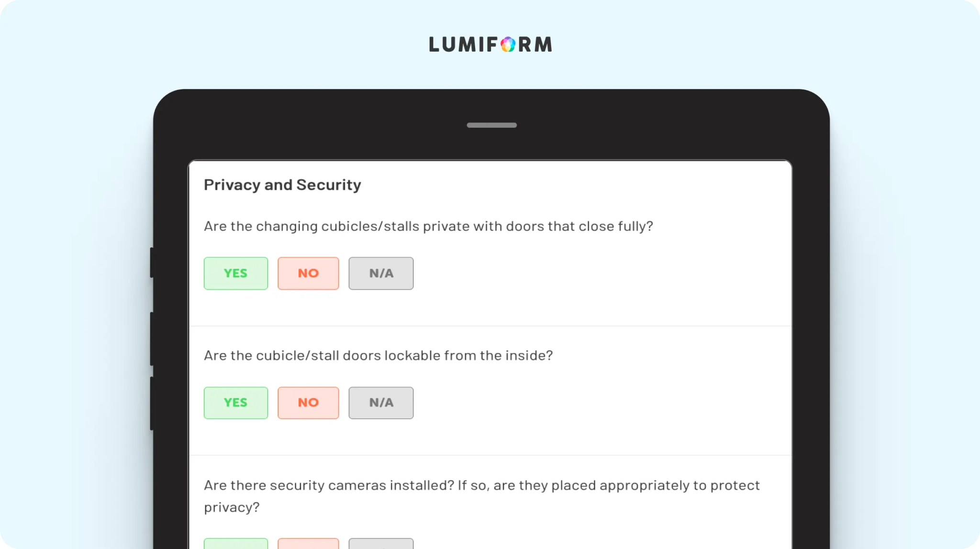The height and width of the screenshot is (549, 980).
Task: Choose N/A for doors lockable from inside
Action: (381, 403)
